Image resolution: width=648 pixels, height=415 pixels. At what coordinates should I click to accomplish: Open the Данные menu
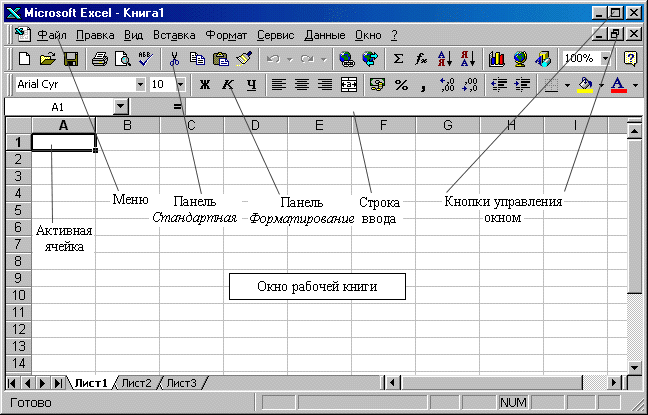[325, 35]
